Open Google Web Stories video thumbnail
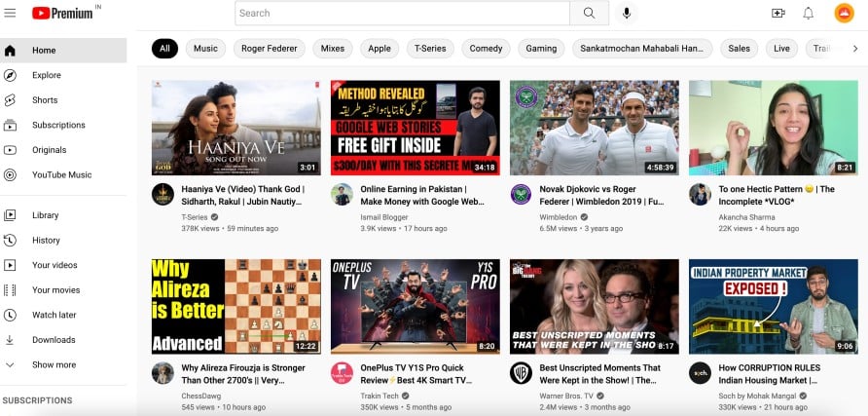This screenshot has width=868, height=416. (x=416, y=128)
